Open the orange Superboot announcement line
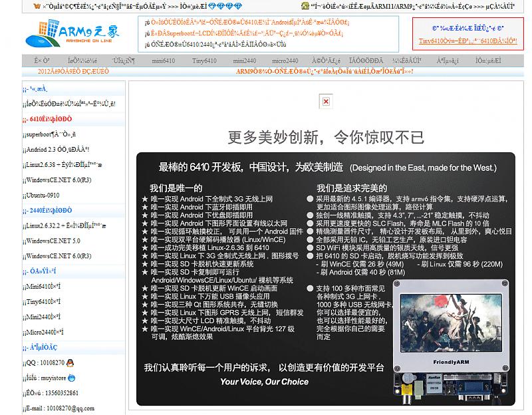 pos(247,33)
